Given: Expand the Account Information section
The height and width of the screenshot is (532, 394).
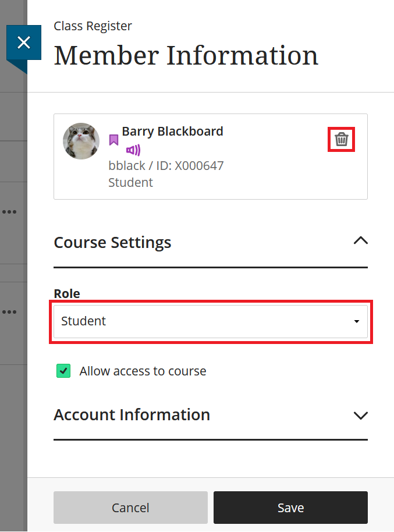Looking at the screenshot, I should (x=360, y=416).
